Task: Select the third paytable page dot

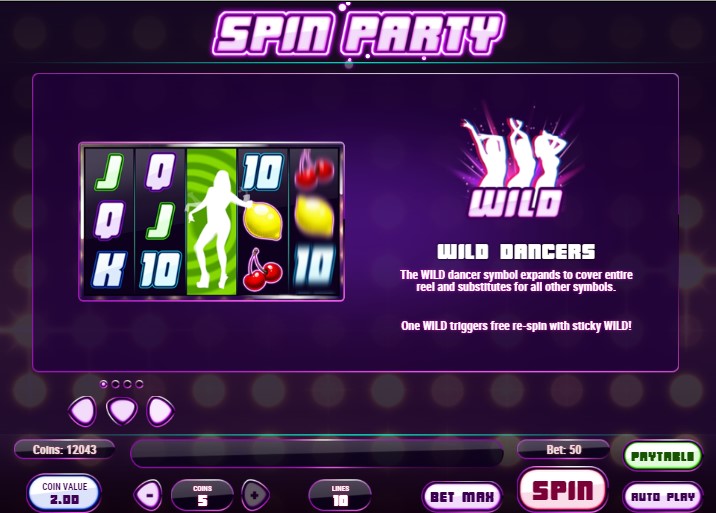Action: [x=127, y=384]
